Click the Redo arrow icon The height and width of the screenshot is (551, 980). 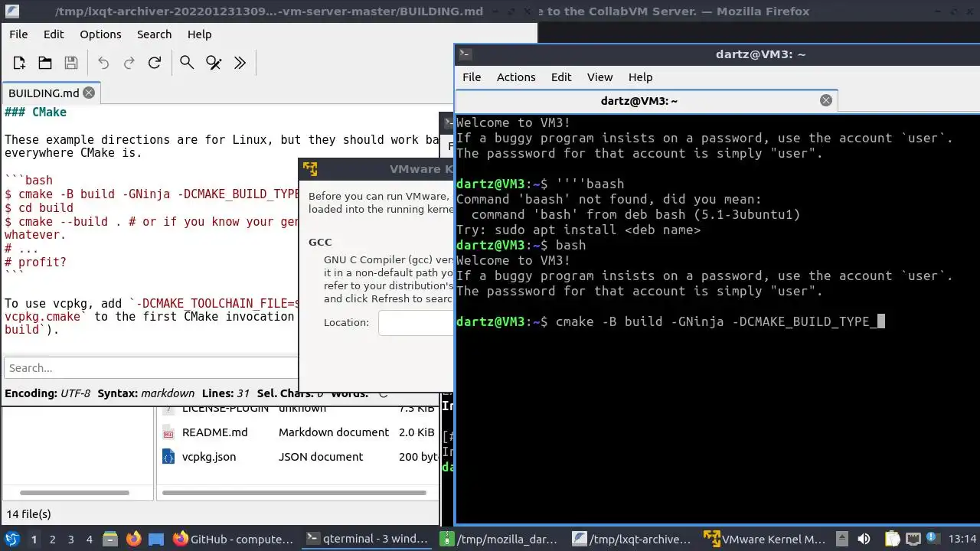(x=129, y=63)
